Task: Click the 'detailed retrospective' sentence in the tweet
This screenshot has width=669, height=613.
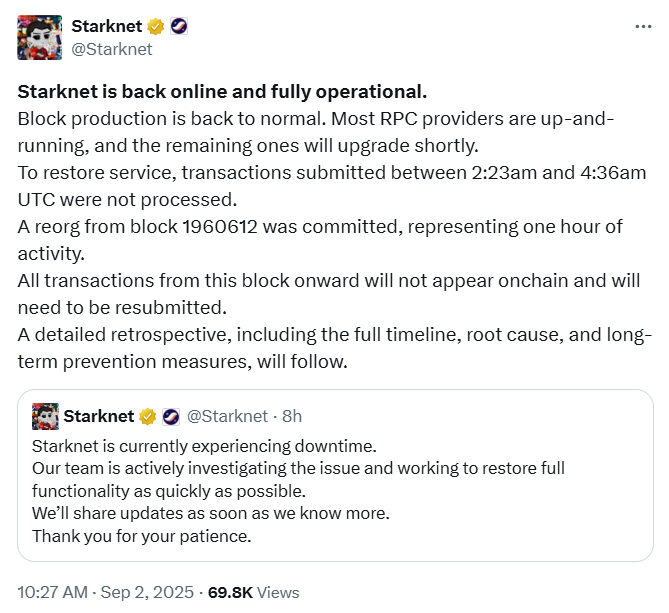Action: point(300,335)
